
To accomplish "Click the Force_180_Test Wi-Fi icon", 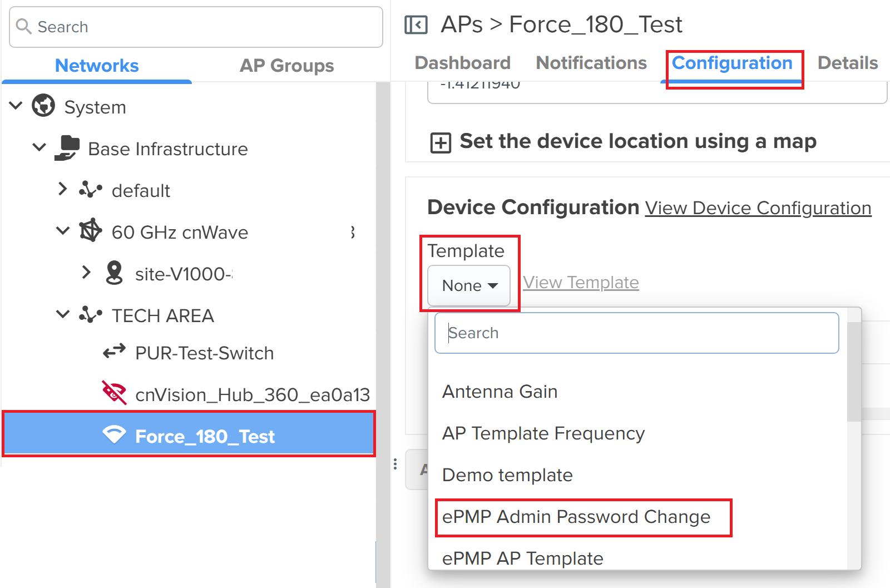I will point(114,435).
